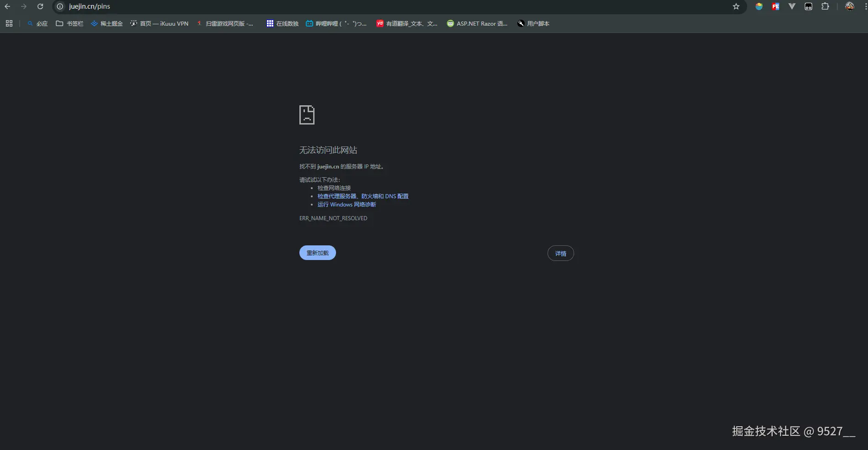This screenshot has width=868, height=450.
Task: Open the FE helper extension icon
Action: (x=776, y=6)
